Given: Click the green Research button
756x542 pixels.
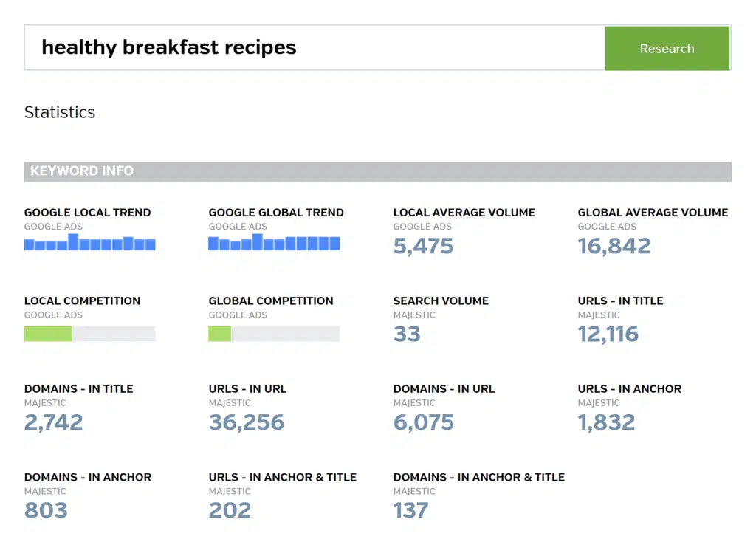Looking at the screenshot, I should 667,49.
